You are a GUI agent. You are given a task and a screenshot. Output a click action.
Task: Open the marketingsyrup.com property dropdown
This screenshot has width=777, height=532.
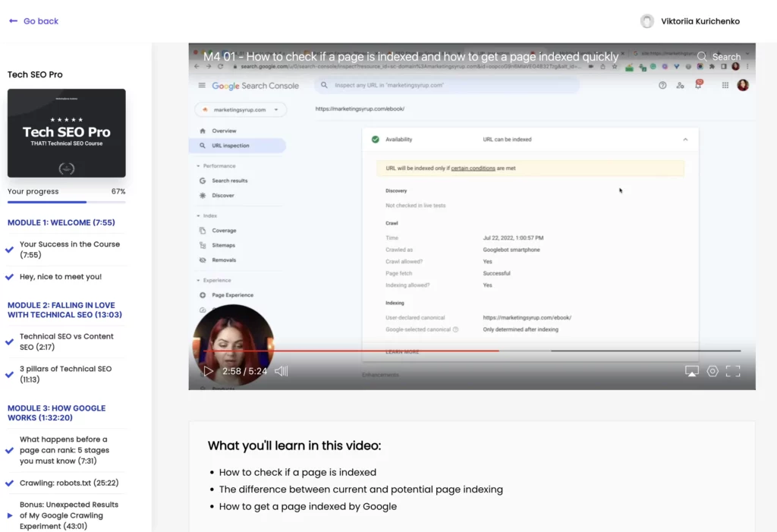241,109
